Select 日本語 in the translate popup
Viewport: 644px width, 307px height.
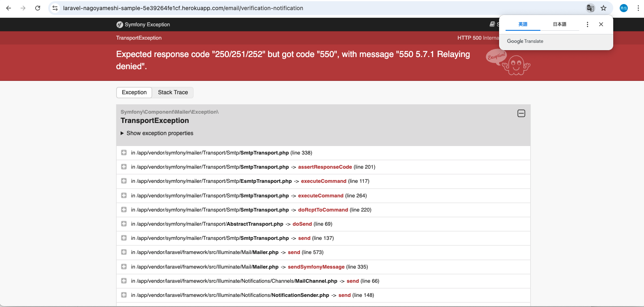[559, 24]
